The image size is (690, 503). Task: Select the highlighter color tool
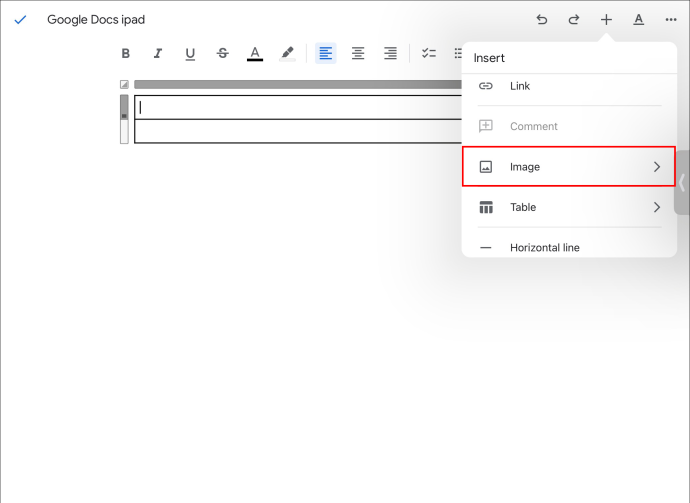click(287, 53)
